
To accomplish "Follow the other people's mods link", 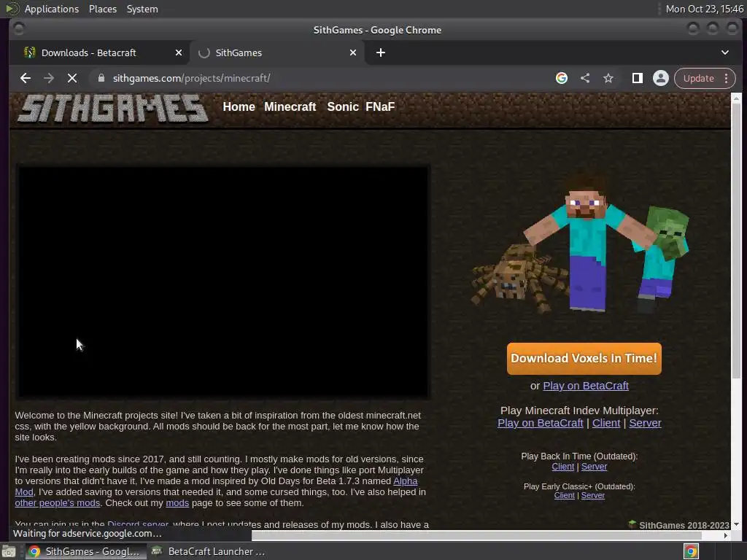I will (x=57, y=503).
